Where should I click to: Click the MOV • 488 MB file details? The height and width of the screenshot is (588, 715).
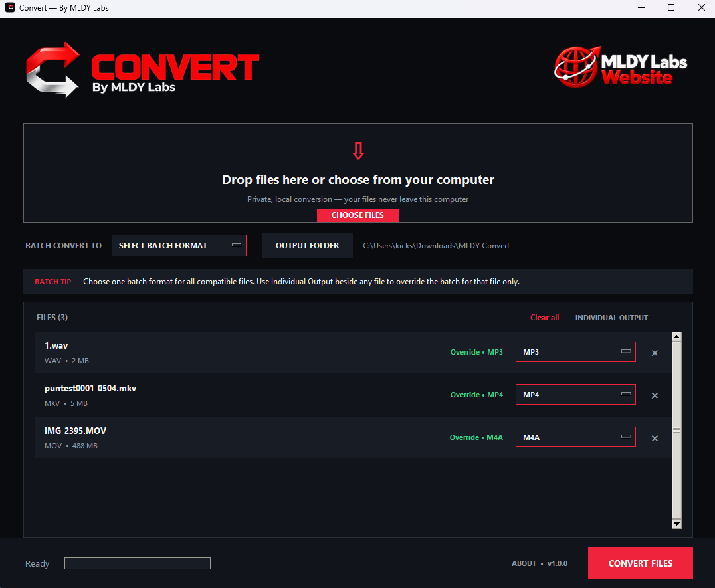(71, 445)
